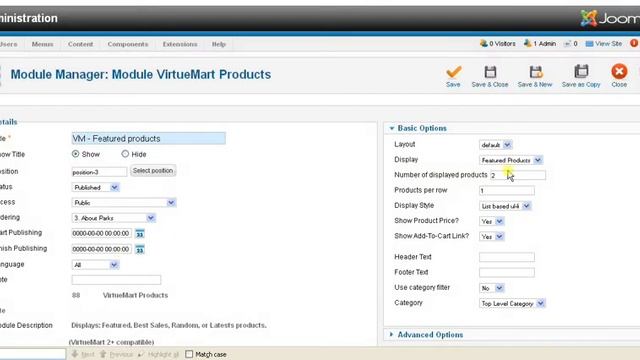Open Display Featured Products dropdown
The image size is (640, 360).
(511, 160)
